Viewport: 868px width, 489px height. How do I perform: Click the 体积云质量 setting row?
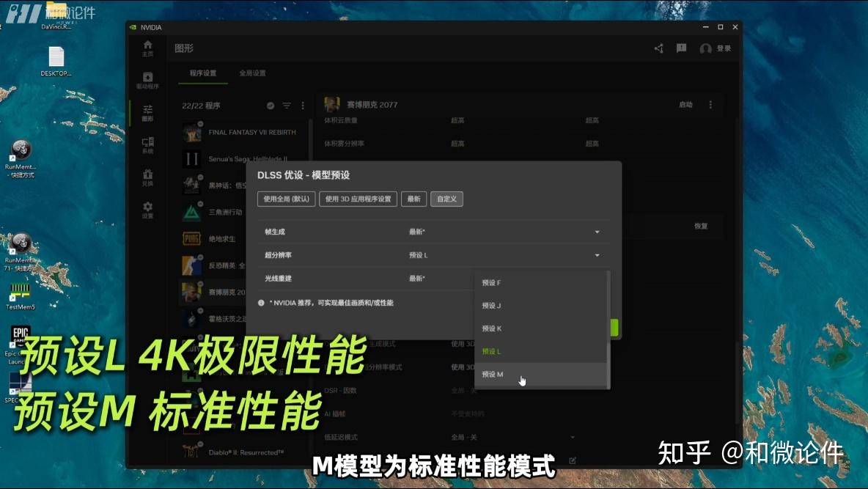[523, 120]
